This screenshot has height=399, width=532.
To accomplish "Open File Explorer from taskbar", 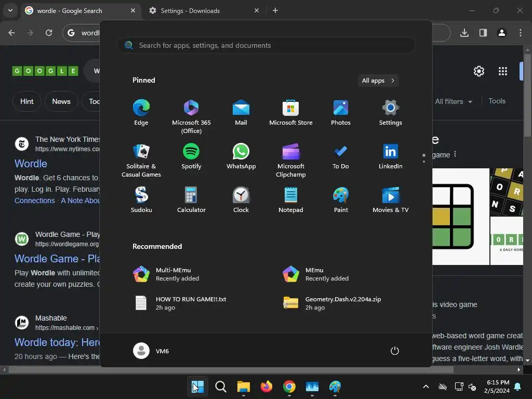I will pos(243,387).
